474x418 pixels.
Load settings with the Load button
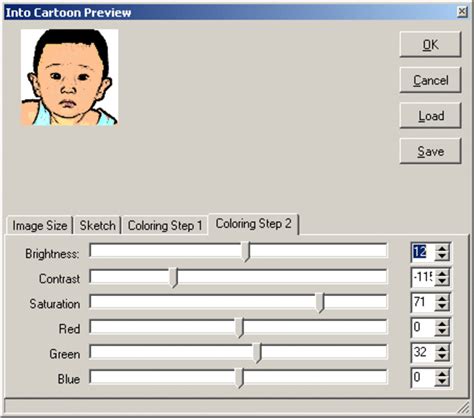click(430, 116)
